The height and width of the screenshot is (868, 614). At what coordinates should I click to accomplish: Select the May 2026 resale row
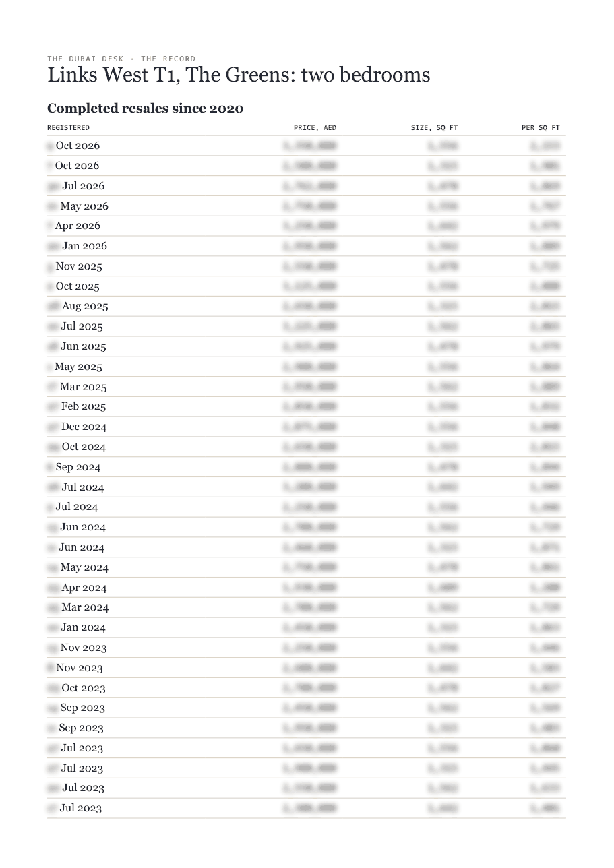(307, 206)
